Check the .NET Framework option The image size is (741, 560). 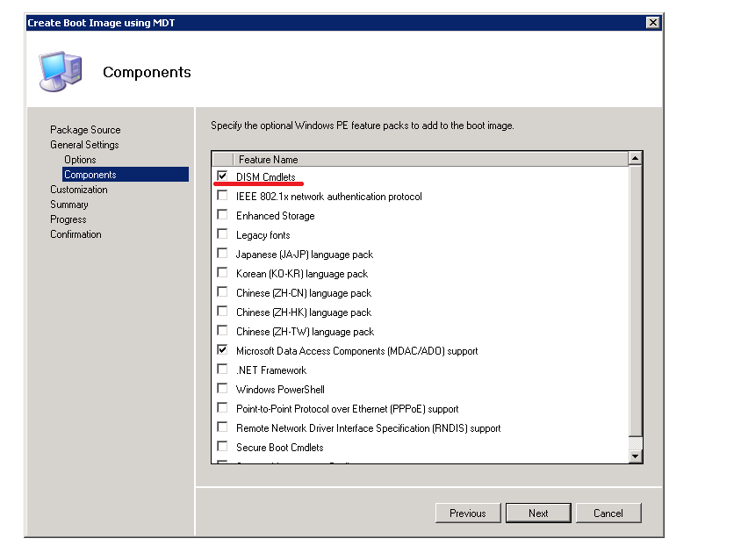pyautogui.click(x=222, y=370)
